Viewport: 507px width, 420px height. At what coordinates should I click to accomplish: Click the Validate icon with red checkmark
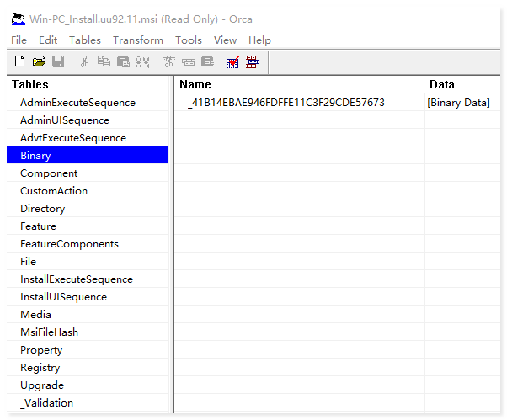(x=232, y=61)
